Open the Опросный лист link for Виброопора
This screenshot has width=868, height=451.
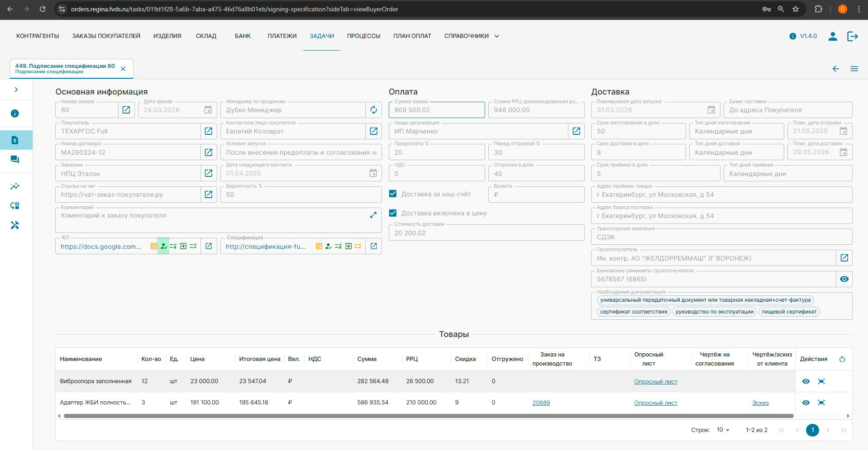pos(656,381)
